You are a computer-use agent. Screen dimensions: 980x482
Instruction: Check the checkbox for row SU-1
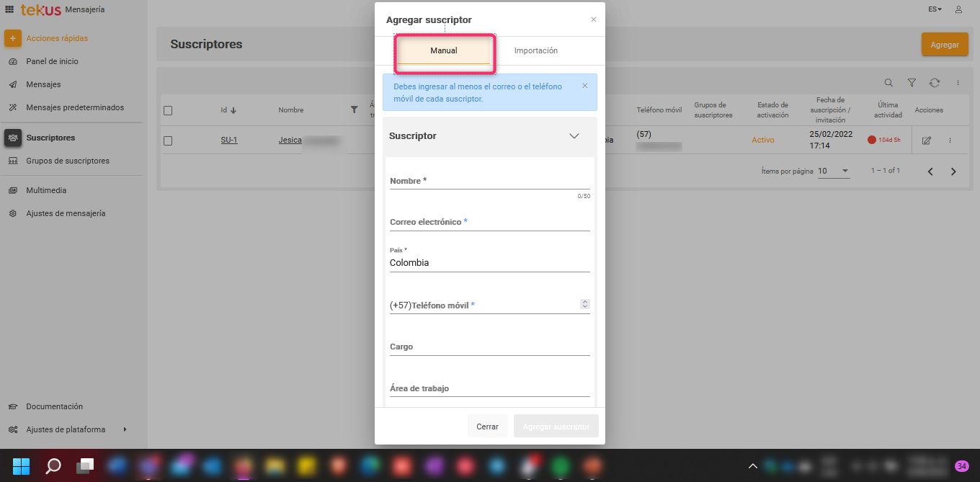click(168, 140)
